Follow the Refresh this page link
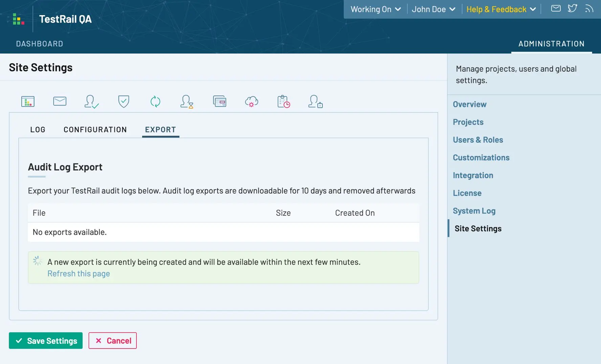 (79, 273)
